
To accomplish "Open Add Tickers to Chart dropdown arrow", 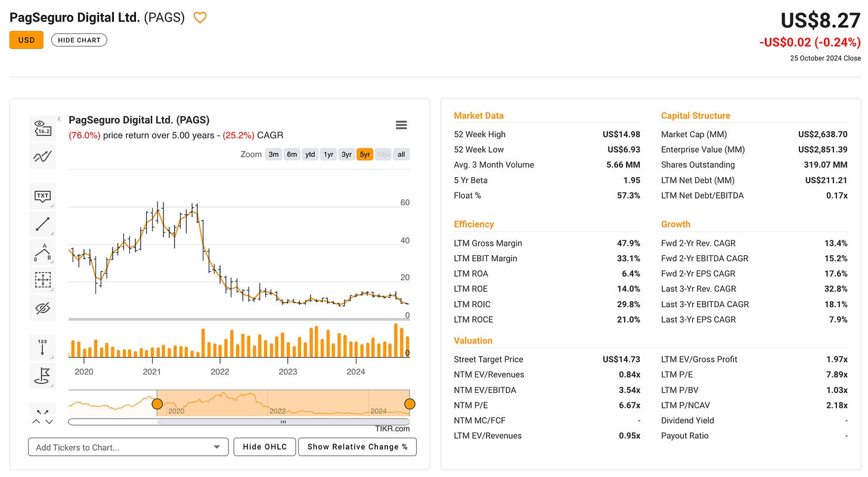I will coord(217,447).
